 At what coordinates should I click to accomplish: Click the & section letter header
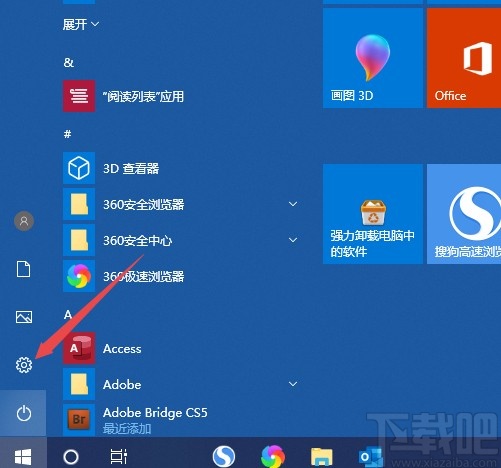point(69,62)
